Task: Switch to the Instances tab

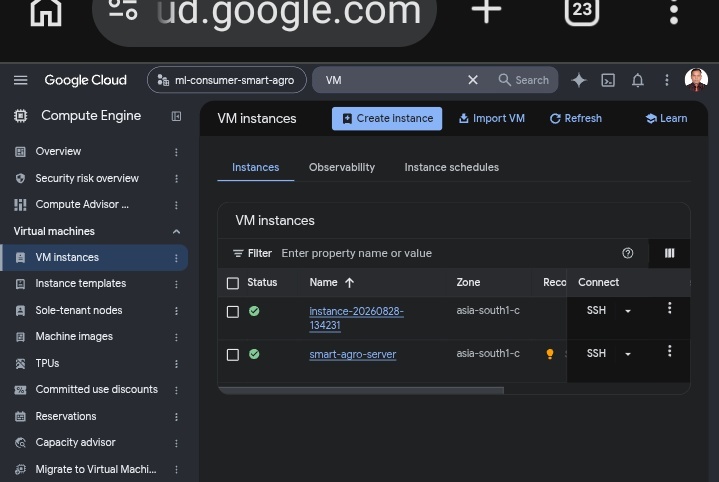Action: tap(255, 167)
